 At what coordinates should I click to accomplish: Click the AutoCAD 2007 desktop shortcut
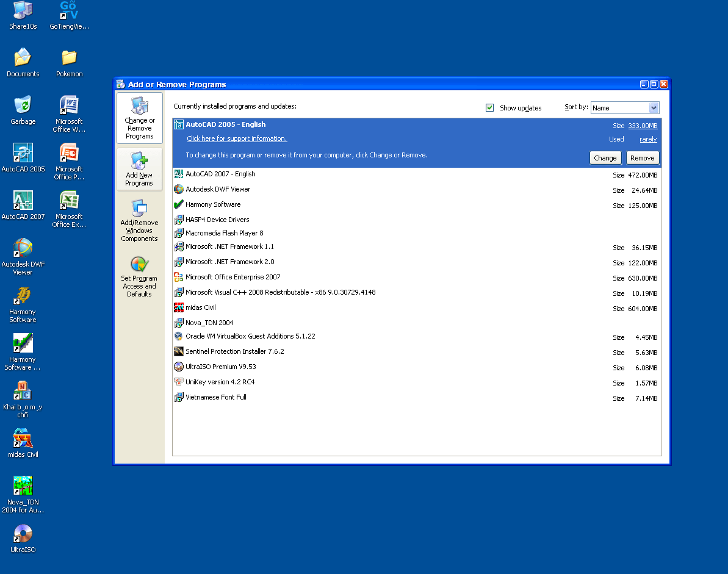(23, 205)
